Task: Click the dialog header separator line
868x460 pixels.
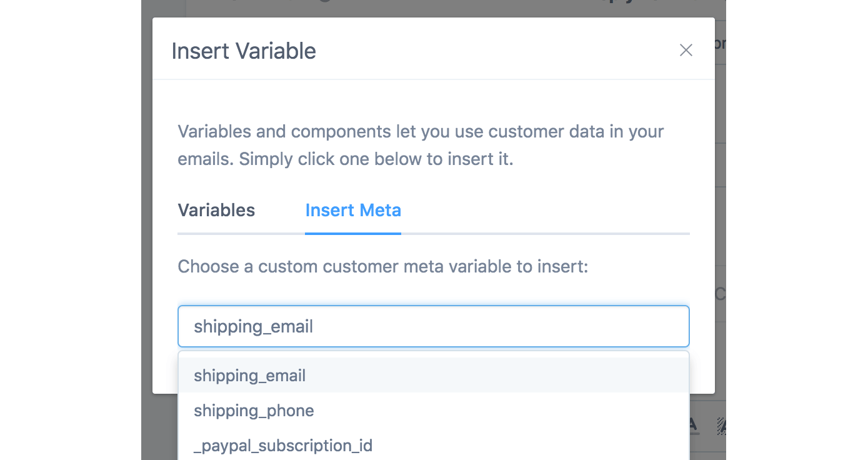Action: pos(433,79)
